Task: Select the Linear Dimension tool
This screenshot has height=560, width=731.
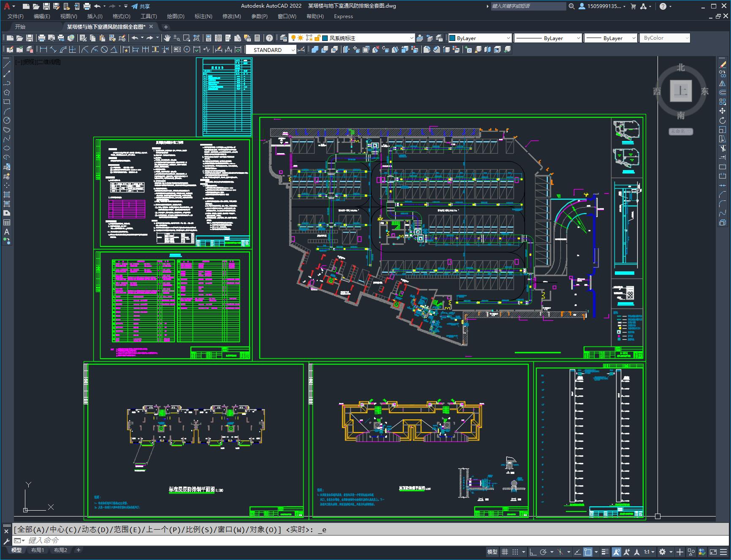Action: 43,49
